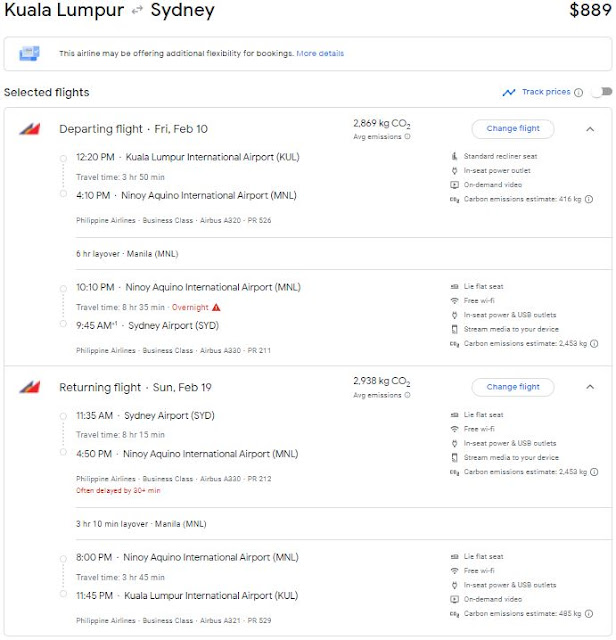Click the Lie flat seat icon for PR 212
The width and height of the screenshot is (616, 640).
click(x=454, y=415)
